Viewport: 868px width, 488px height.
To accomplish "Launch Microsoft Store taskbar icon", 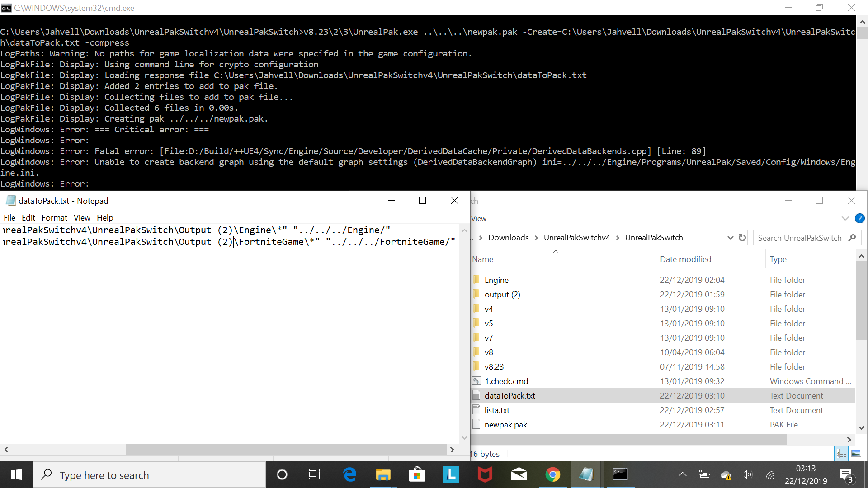I will (x=417, y=474).
